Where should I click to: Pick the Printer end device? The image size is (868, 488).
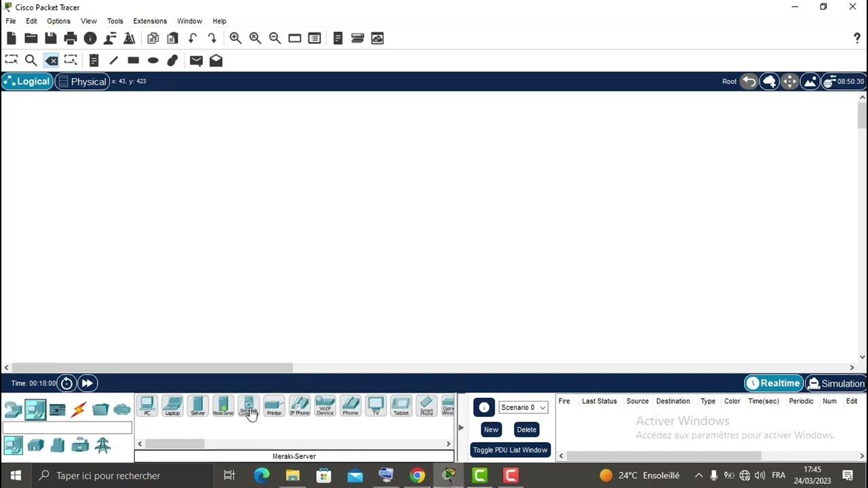click(274, 405)
